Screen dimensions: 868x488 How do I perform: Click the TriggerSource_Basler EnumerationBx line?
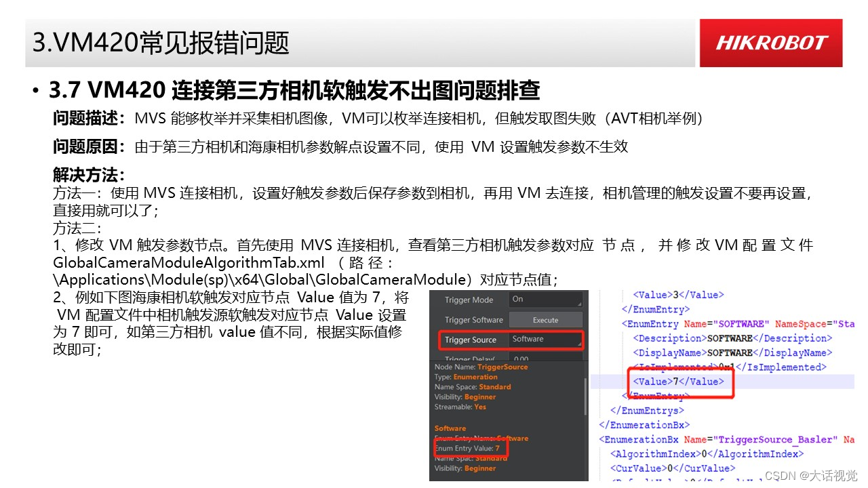point(726,440)
